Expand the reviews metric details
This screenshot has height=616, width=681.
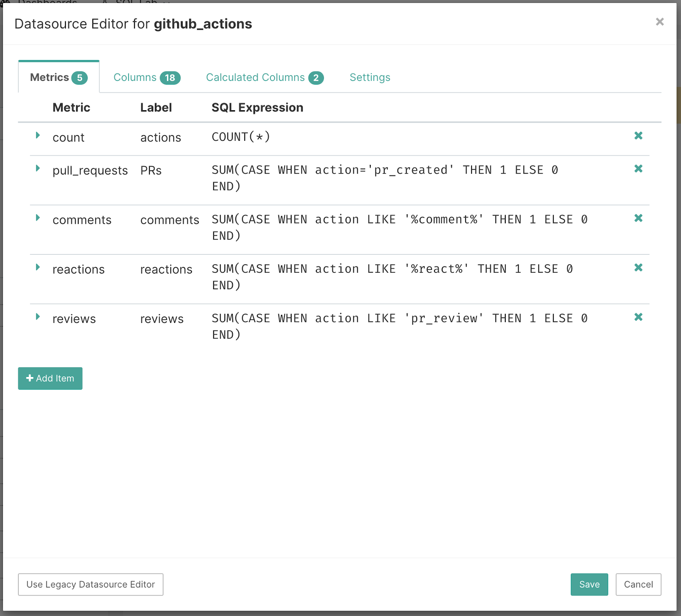tap(38, 317)
